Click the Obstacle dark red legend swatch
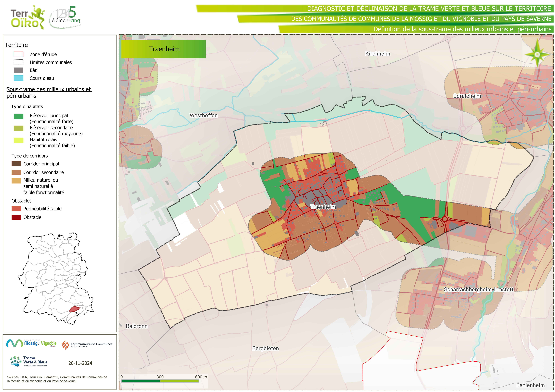Viewport: 555px width, 392px height. point(16,217)
